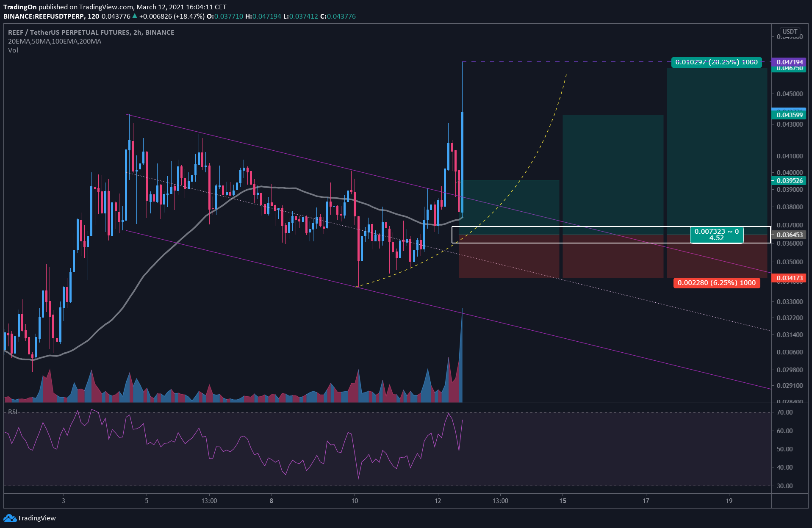Click the green 0.039526 price tag
812x528 pixels.
click(x=789, y=180)
